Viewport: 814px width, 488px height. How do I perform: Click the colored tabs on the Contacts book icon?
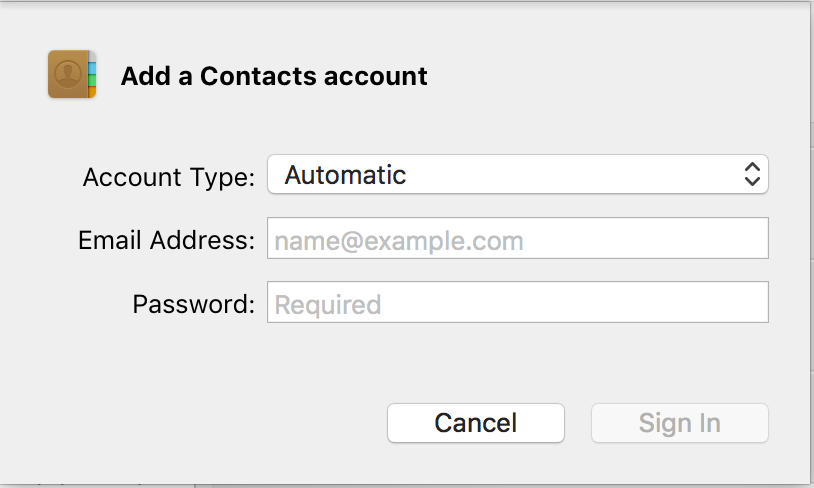92,79
